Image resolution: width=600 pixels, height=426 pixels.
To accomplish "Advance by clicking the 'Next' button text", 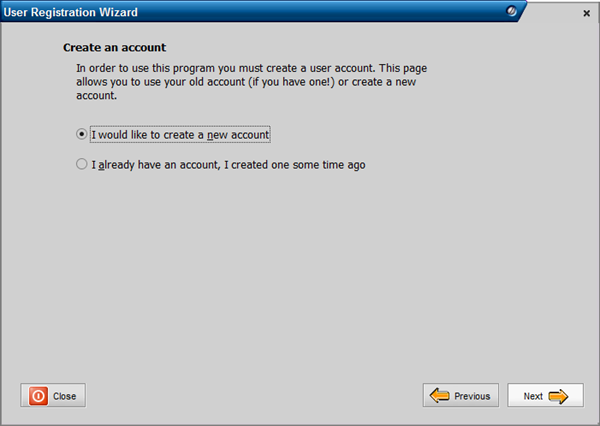I will [533, 396].
